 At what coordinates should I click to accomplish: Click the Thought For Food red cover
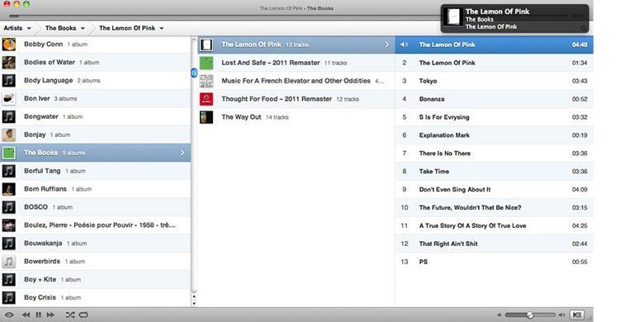206,99
